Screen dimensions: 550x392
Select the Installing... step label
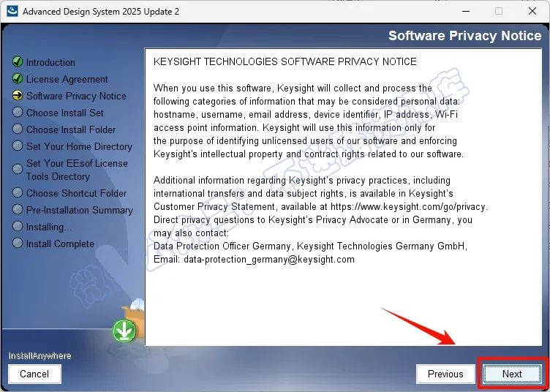[x=49, y=227]
